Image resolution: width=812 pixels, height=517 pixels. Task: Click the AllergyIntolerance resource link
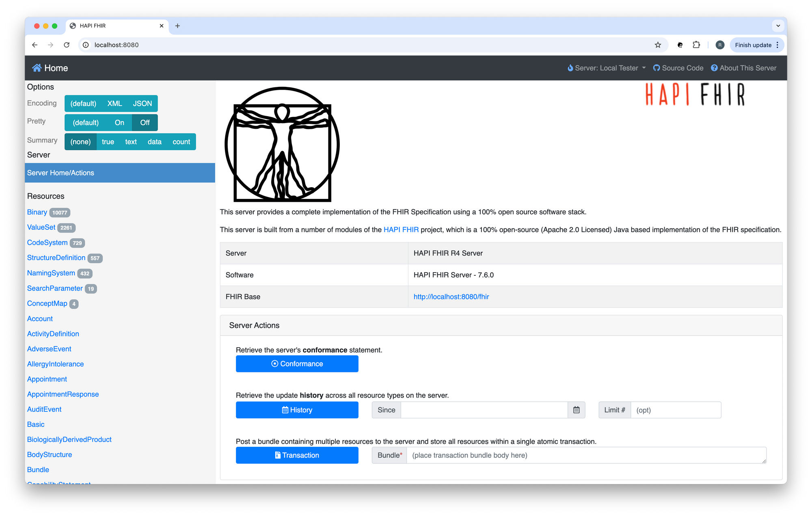(55, 363)
